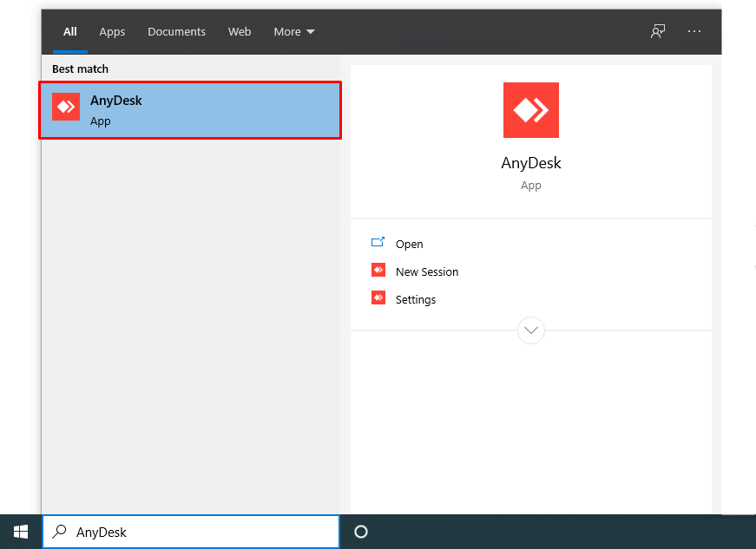
Task: Select New Session action
Action: (x=427, y=272)
